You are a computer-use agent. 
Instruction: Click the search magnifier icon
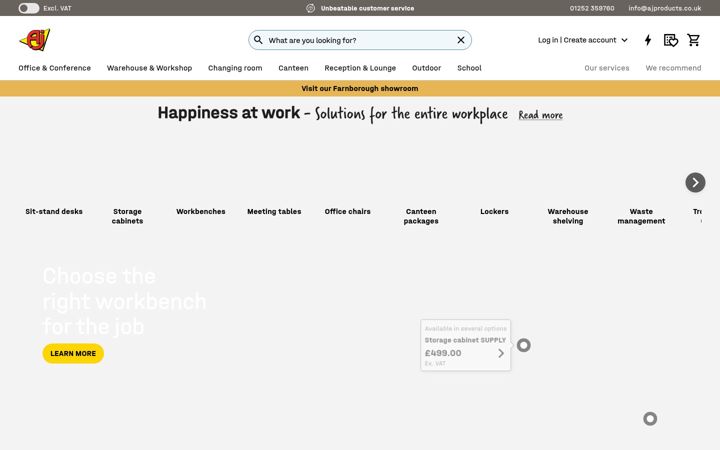(258, 40)
